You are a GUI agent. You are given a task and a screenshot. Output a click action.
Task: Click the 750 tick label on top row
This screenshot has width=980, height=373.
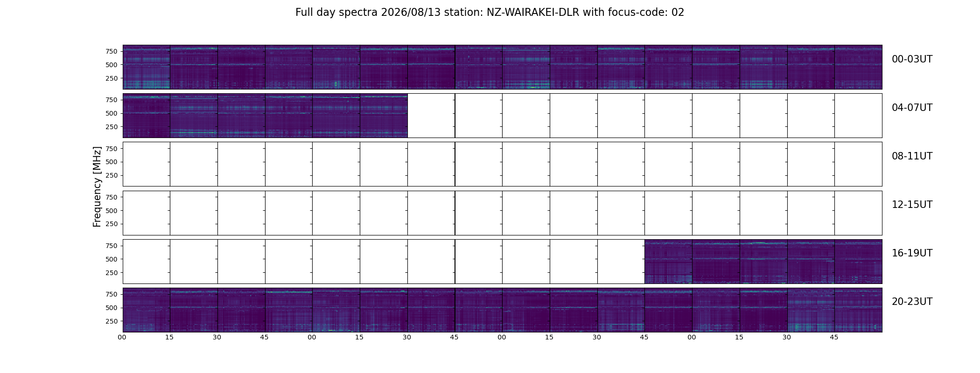click(x=111, y=51)
